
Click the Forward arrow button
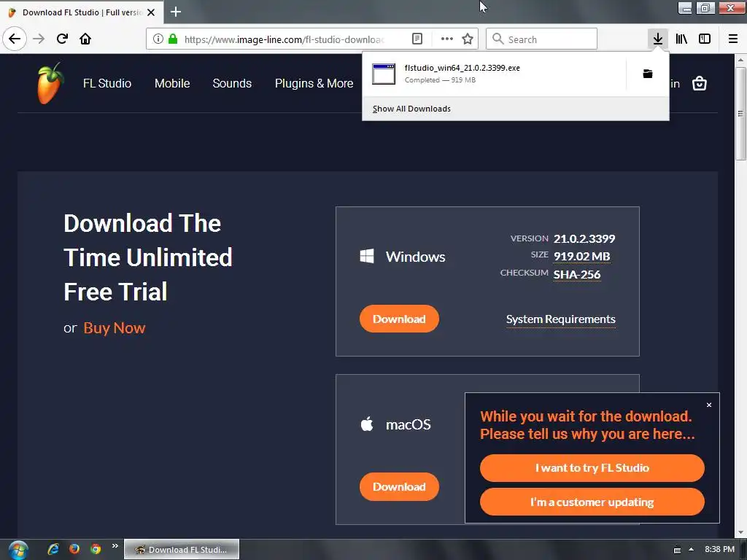(x=39, y=39)
